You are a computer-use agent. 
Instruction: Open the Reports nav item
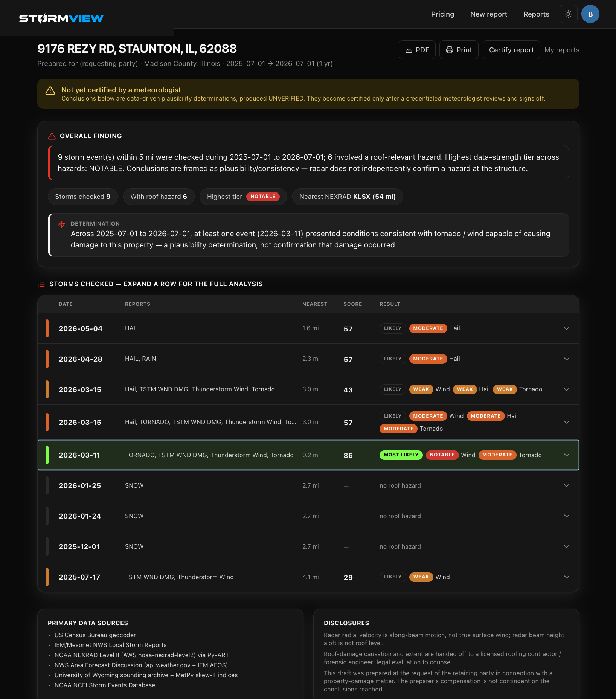pos(536,14)
